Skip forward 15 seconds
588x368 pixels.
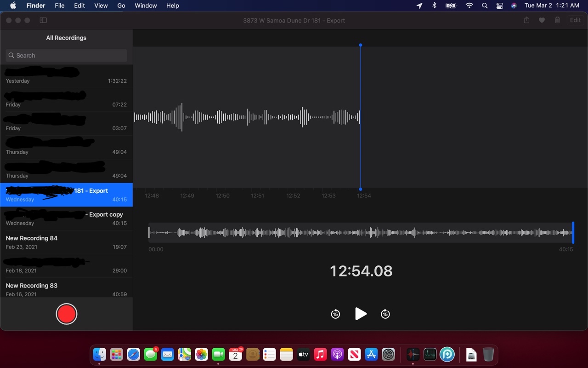[x=385, y=314]
